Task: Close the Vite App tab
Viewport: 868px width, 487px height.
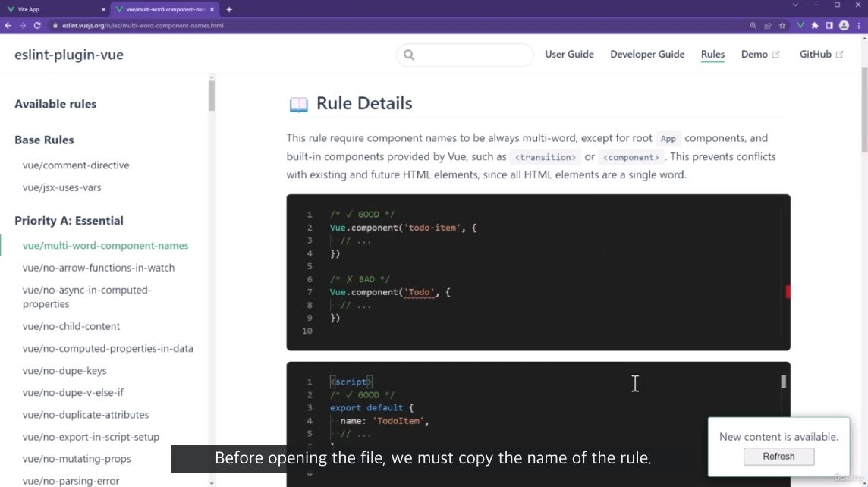Action: [103, 9]
